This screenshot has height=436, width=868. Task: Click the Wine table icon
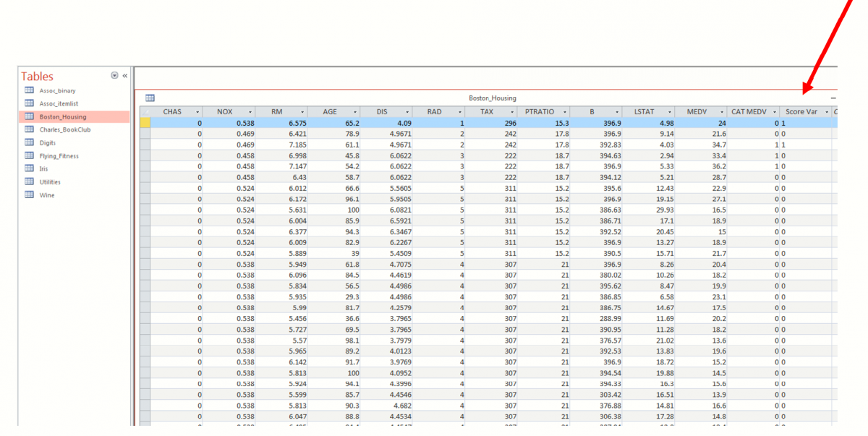click(x=30, y=195)
